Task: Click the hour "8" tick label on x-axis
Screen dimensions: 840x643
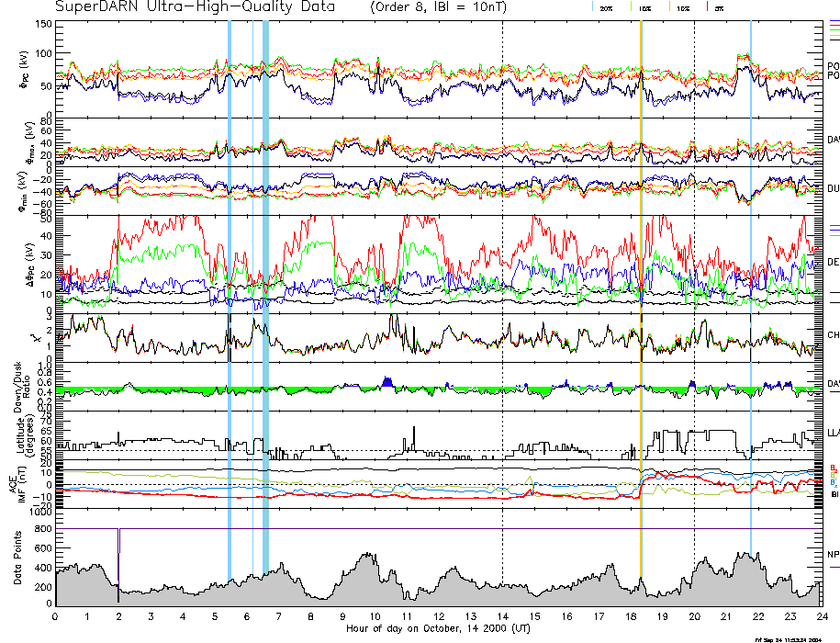Action: tap(310, 616)
